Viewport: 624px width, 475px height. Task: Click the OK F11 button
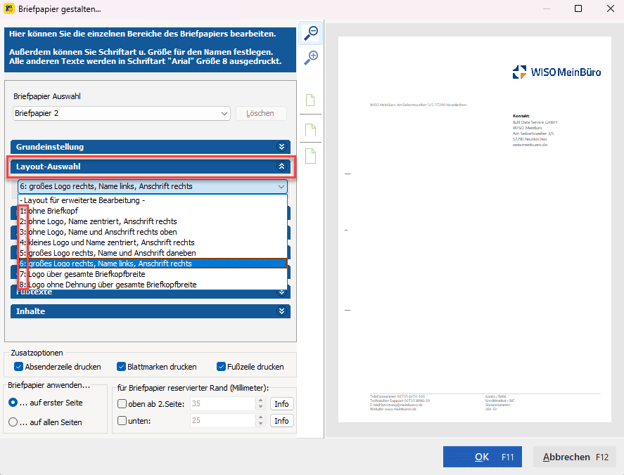pyautogui.click(x=482, y=457)
